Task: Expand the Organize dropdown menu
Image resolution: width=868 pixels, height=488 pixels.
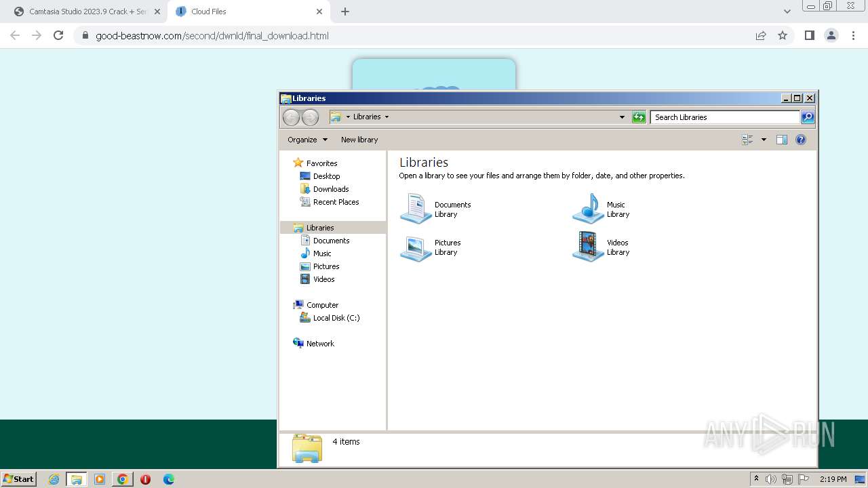Action: click(x=307, y=140)
